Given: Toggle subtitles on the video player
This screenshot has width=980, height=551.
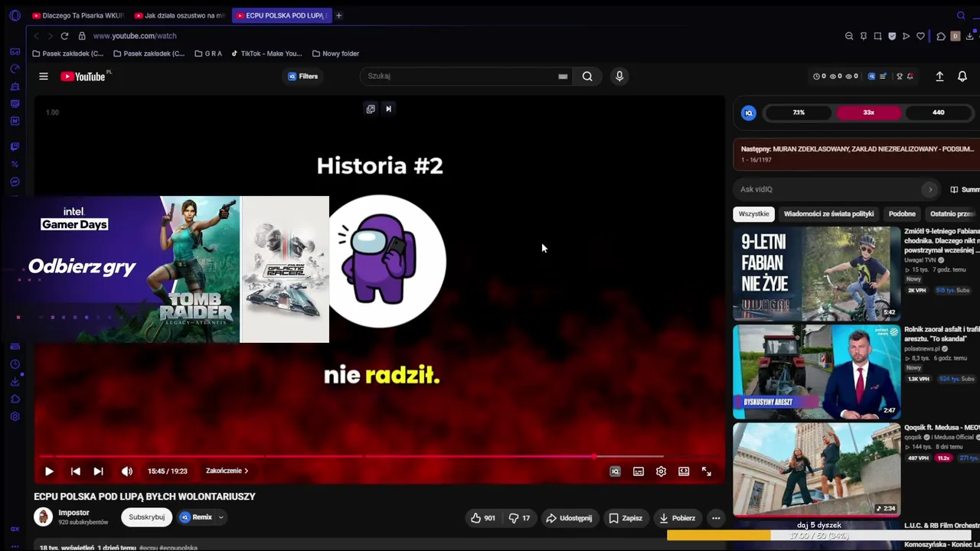Looking at the screenshot, I should click(x=639, y=471).
